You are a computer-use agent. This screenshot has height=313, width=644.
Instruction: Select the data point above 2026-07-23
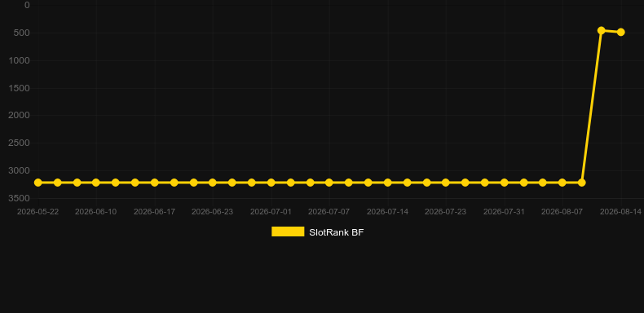coord(446,183)
